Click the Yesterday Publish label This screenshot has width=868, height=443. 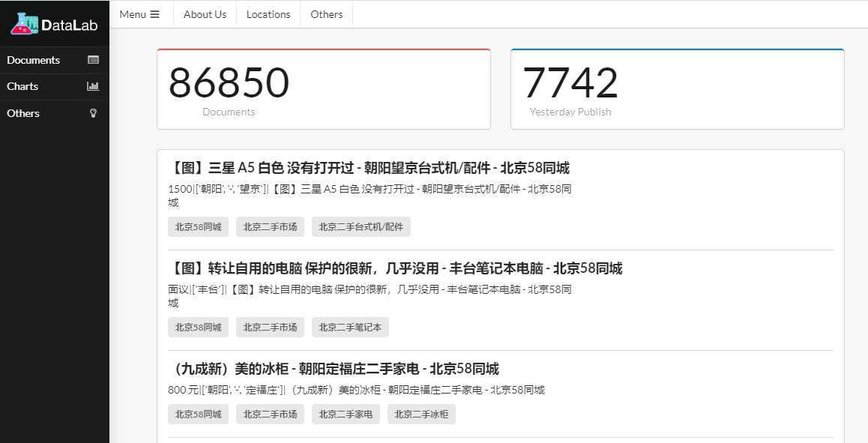point(570,112)
